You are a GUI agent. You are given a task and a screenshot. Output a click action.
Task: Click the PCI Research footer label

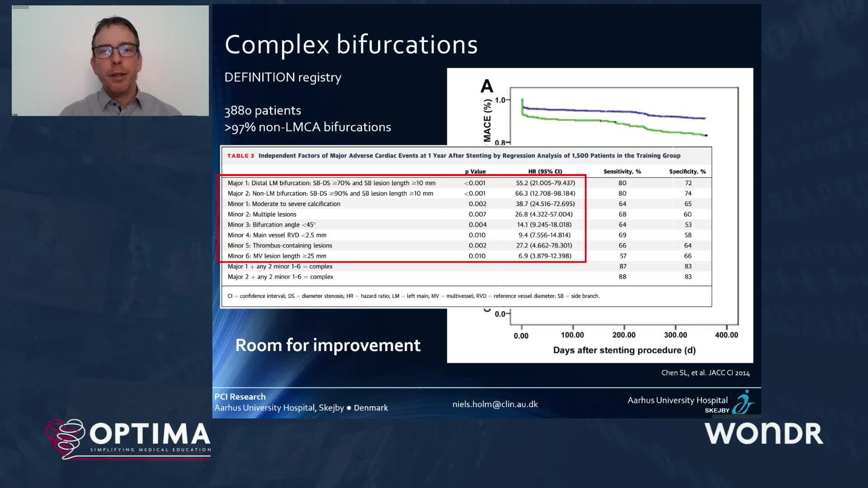240,397
